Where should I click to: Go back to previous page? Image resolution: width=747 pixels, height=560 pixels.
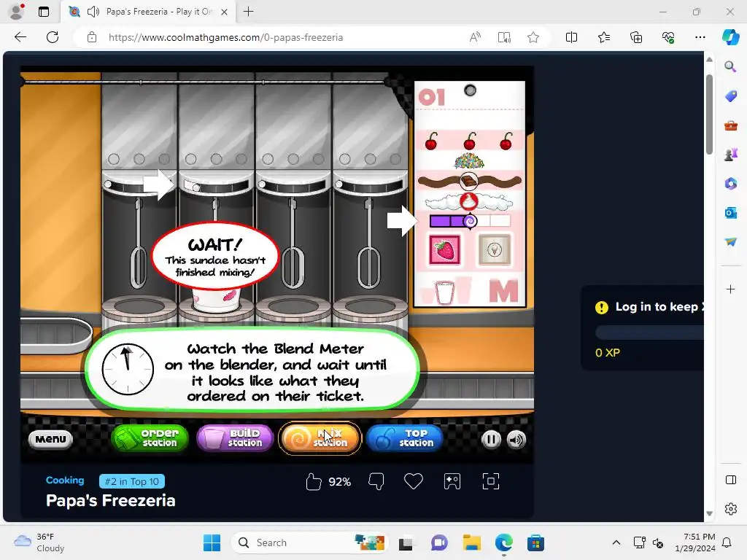coord(20,37)
